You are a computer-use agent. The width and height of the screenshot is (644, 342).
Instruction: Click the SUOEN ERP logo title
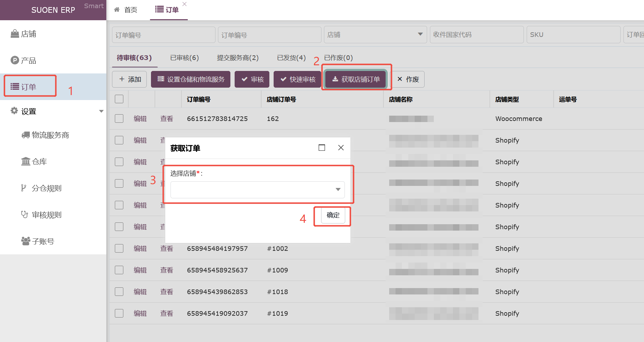click(53, 10)
